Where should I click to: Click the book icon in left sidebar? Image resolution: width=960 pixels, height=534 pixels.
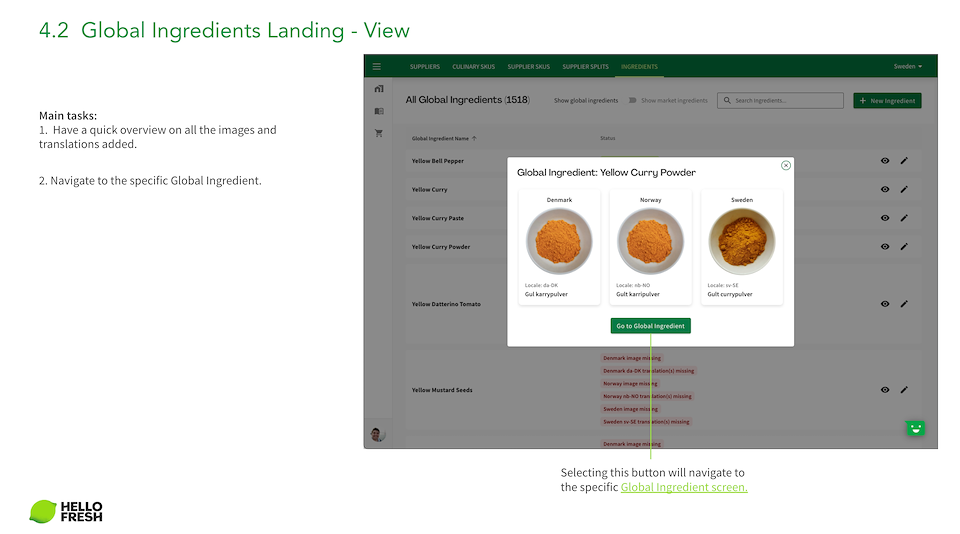coord(379,111)
